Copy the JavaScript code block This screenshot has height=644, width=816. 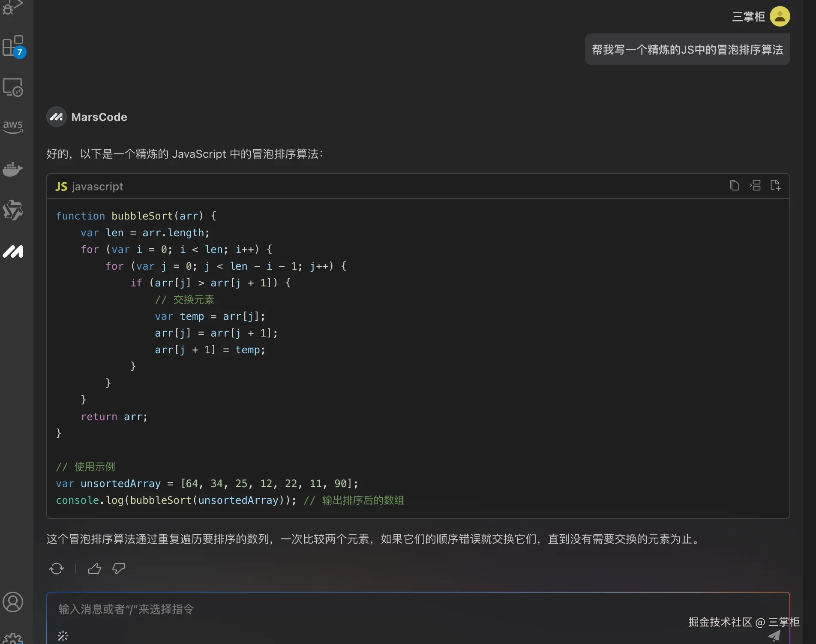click(735, 185)
